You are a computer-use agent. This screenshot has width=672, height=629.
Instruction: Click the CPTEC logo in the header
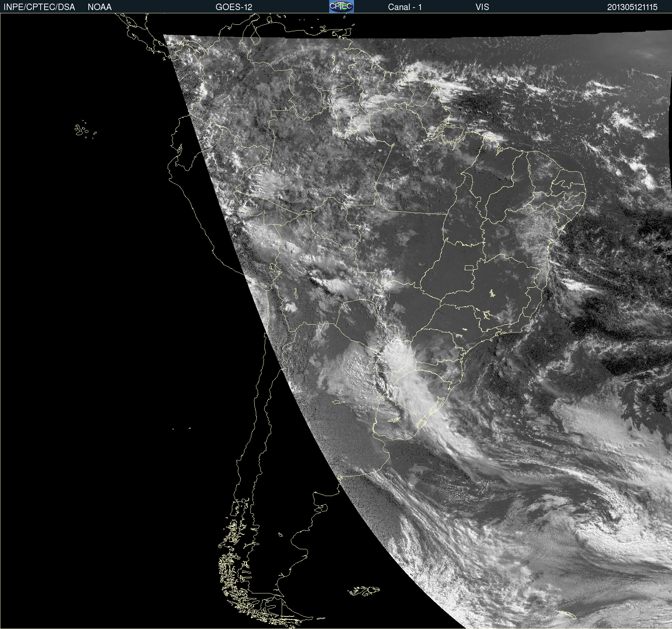point(341,6)
